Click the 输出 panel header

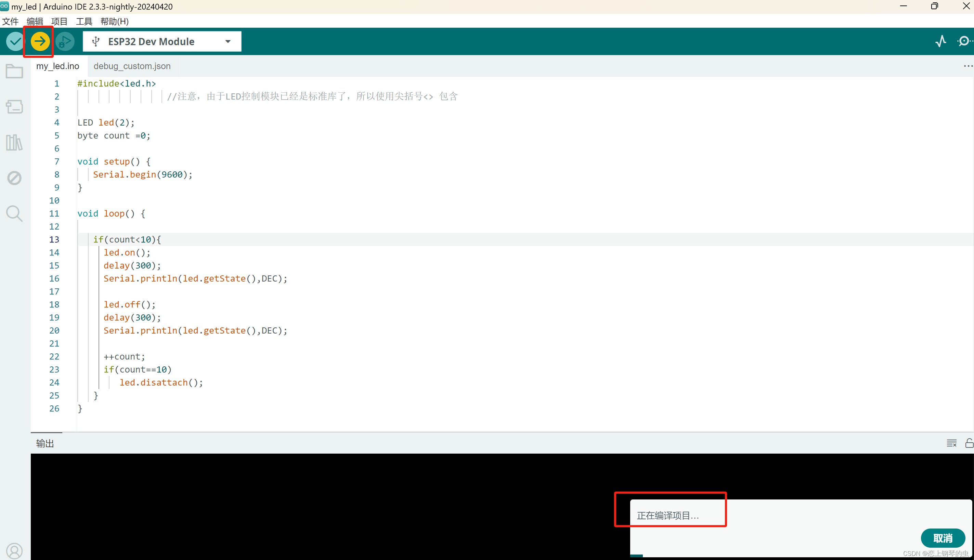45,443
